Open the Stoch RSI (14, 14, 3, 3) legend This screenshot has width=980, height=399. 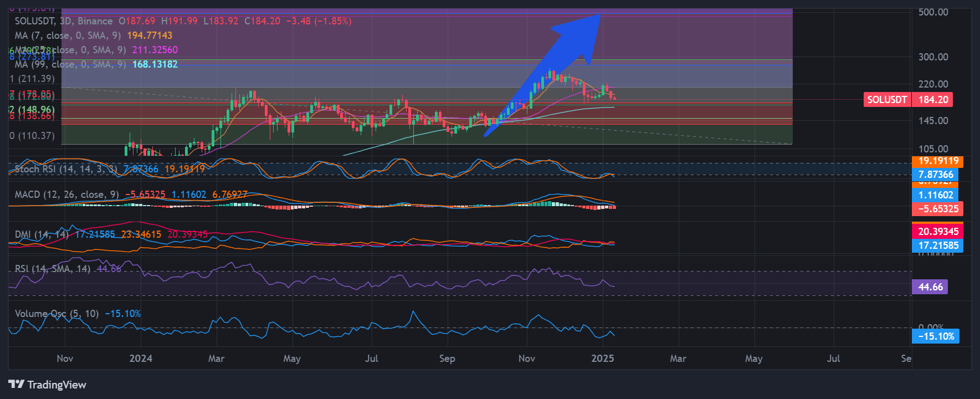tap(66, 169)
